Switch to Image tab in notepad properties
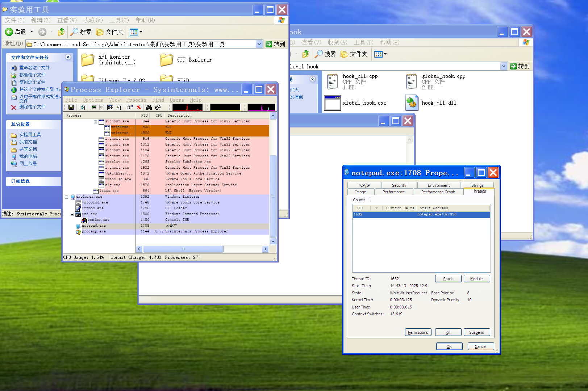Image resolution: width=588 pixels, height=391 pixels. pos(360,192)
